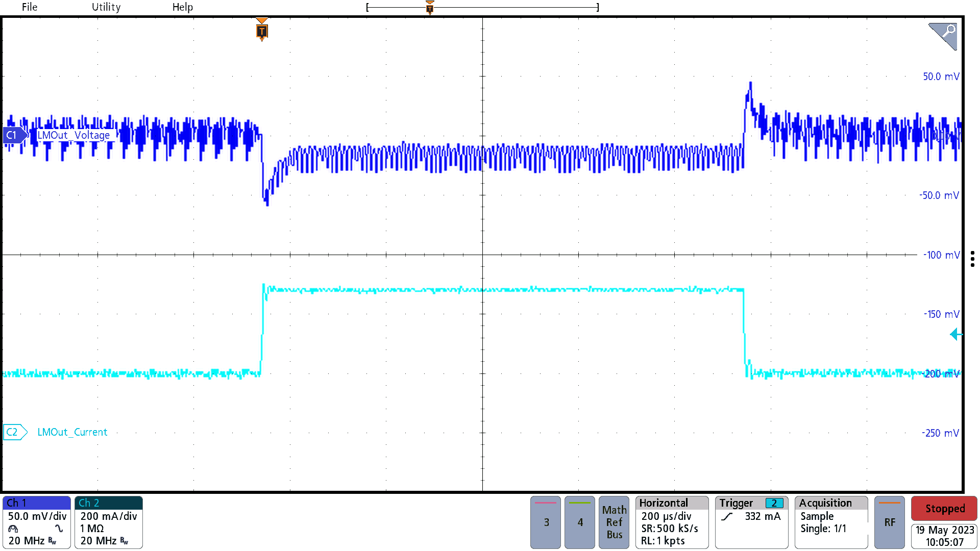The width and height of the screenshot is (980, 551).
Task: Open the Utility menu
Action: [x=106, y=7]
